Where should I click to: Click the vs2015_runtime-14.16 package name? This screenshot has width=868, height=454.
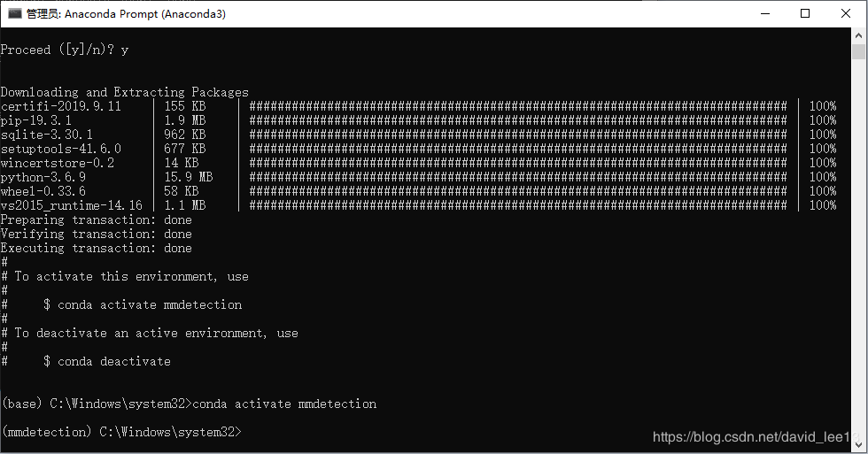(72, 205)
